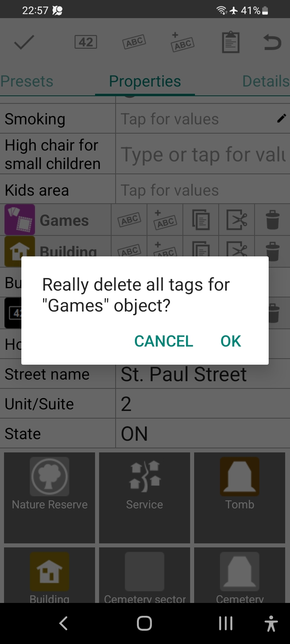
Task: Select the Nature Reserve preset tile
Action: [x=50, y=498]
